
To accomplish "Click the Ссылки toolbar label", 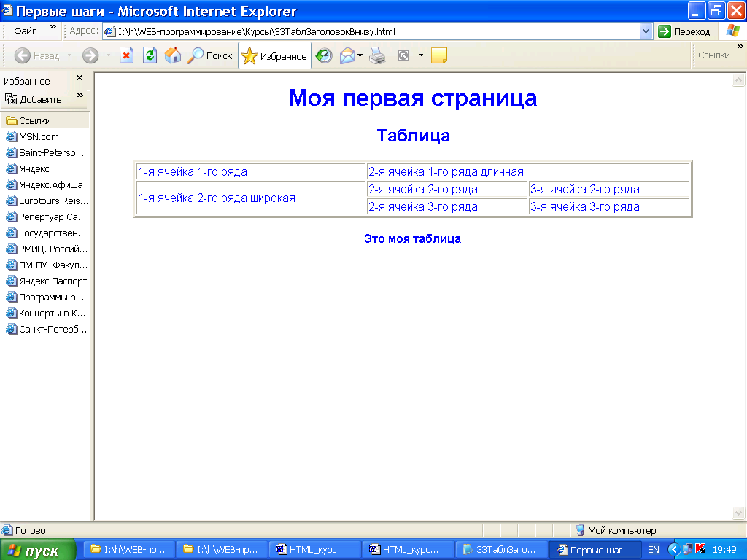I will [713, 55].
